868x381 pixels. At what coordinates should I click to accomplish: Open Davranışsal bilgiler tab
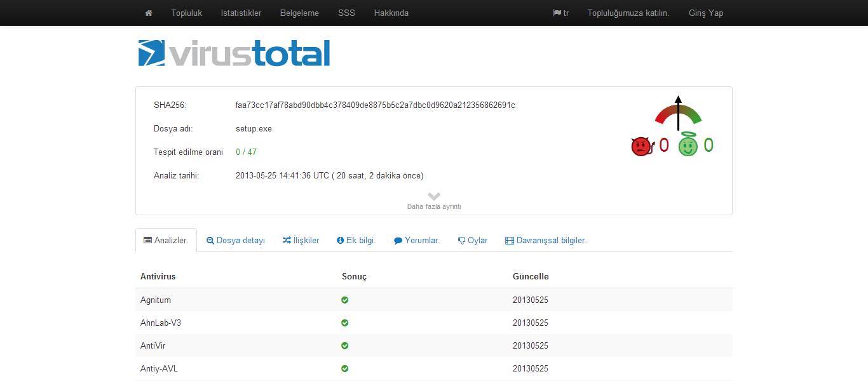pos(546,241)
